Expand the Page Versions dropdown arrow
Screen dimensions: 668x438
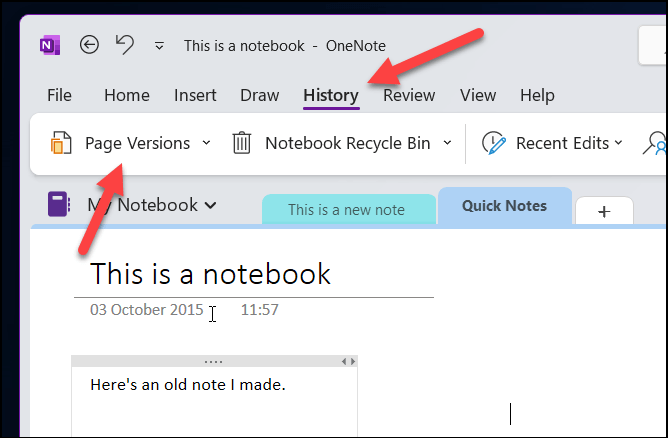(x=206, y=143)
